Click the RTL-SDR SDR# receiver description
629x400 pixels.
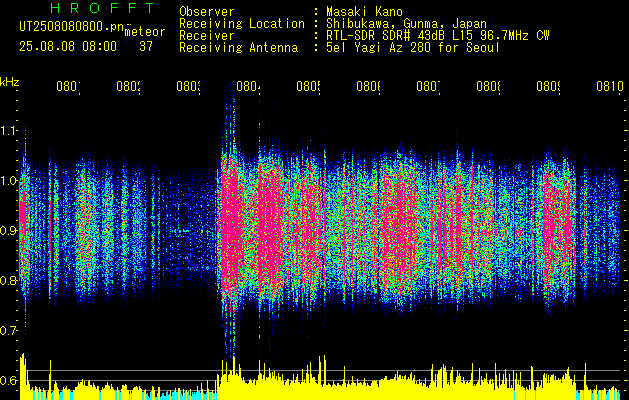437,36
